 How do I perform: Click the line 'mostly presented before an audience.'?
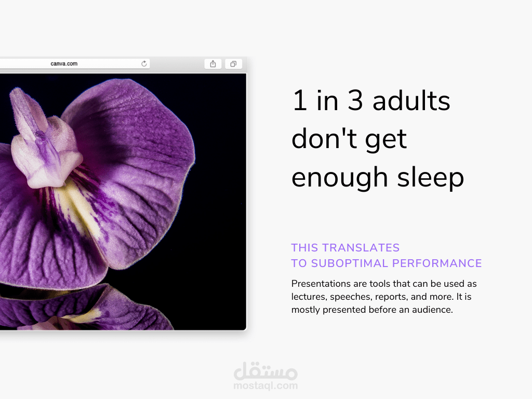point(372,310)
